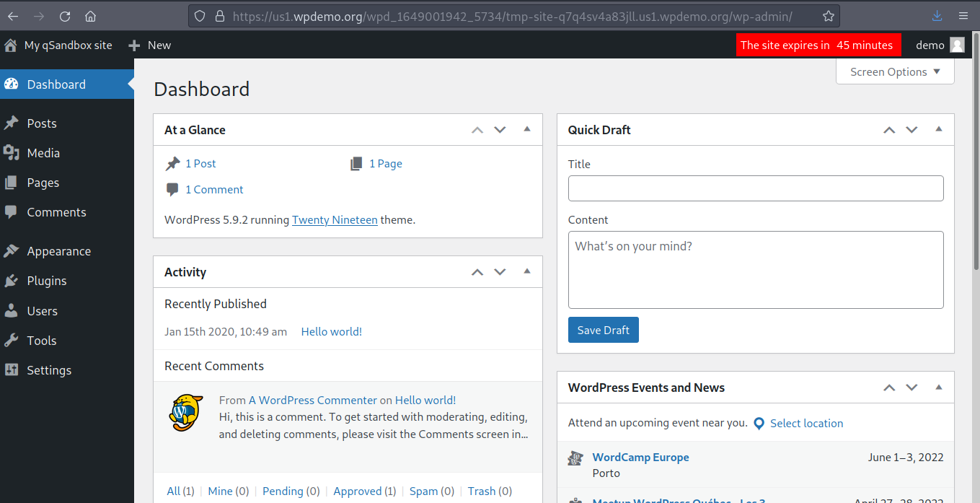Click the demo user avatar
This screenshot has height=503, width=980.
[x=957, y=45]
